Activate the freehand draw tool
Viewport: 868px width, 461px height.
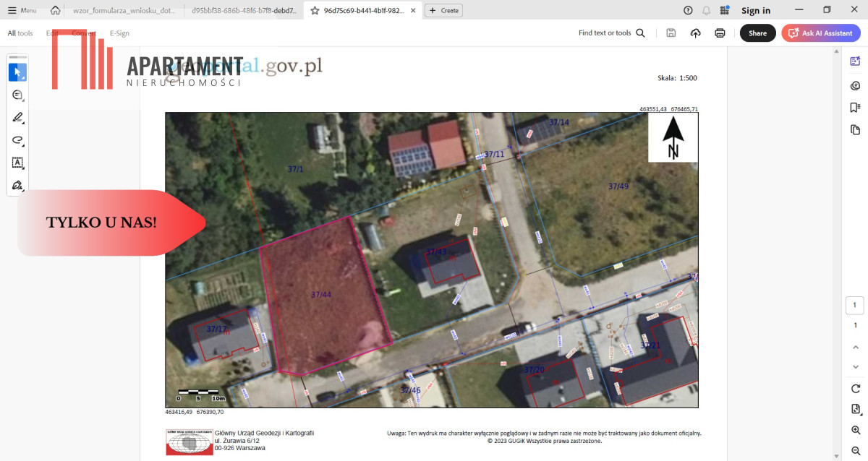click(17, 140)
